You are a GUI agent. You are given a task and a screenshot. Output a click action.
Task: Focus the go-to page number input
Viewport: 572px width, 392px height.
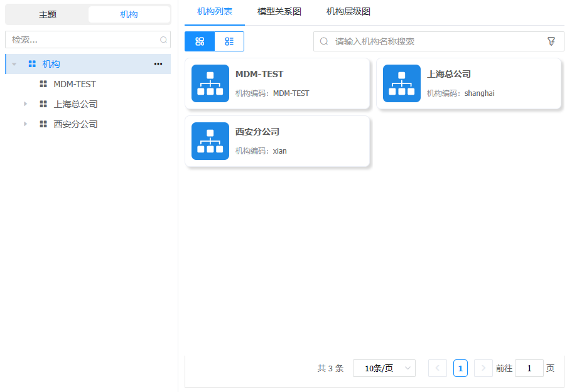click(529, 368)
